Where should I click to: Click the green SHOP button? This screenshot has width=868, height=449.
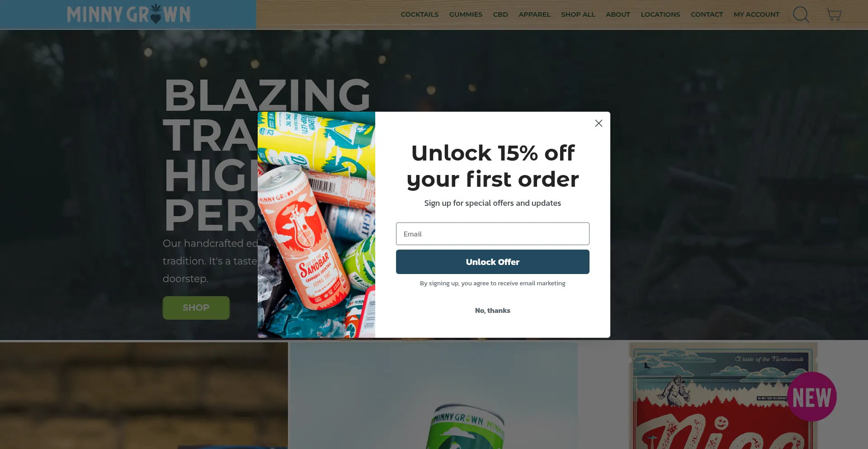[x=196, y=307]
